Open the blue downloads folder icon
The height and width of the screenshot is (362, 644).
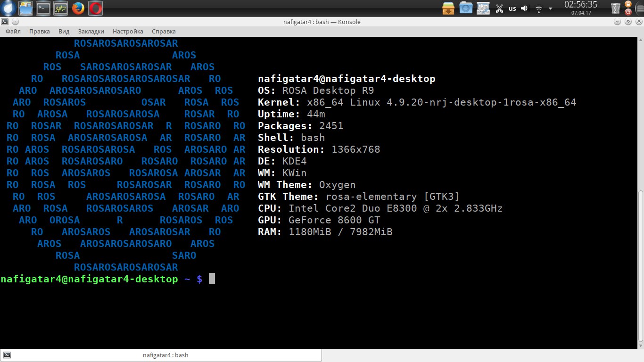click(466, 8)
